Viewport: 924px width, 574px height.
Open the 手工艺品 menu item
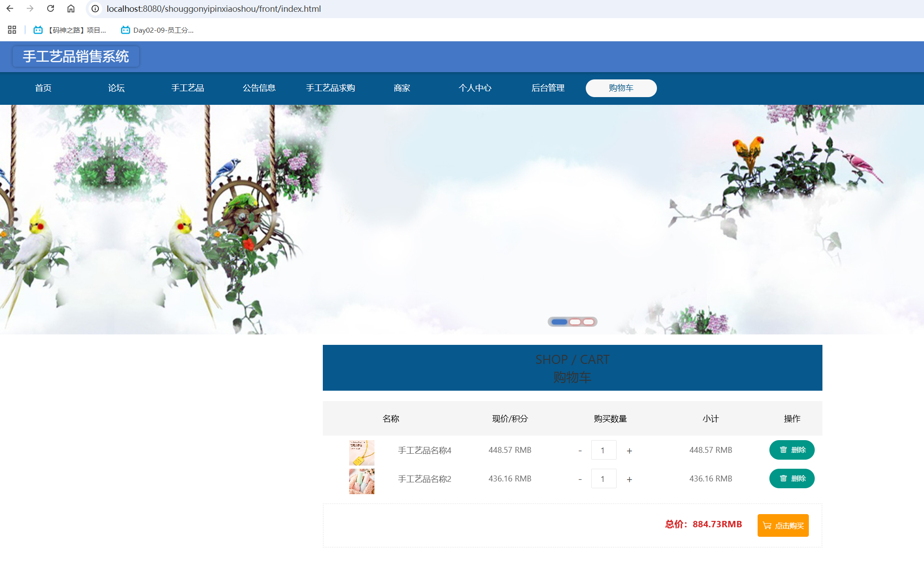tap(188, 88)
